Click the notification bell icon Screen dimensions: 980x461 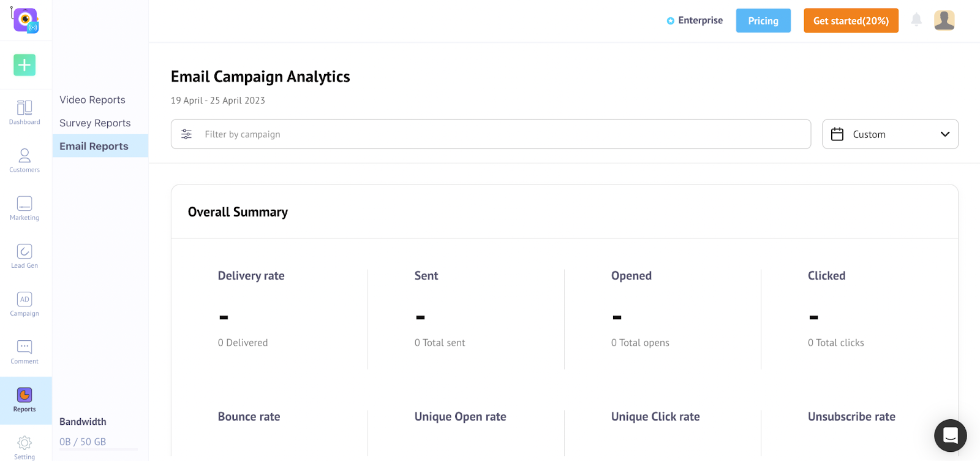(x=916, y=20)
